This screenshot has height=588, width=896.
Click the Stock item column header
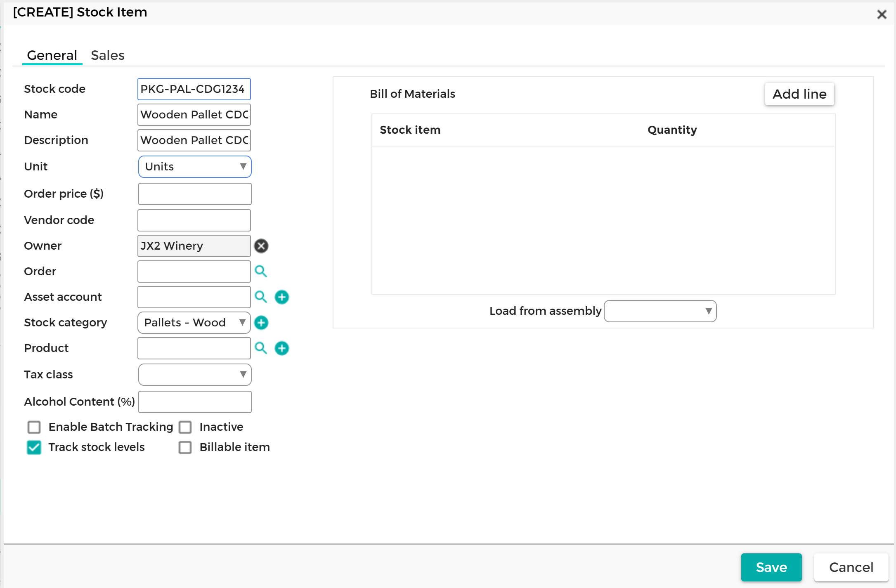pos(410,130)
